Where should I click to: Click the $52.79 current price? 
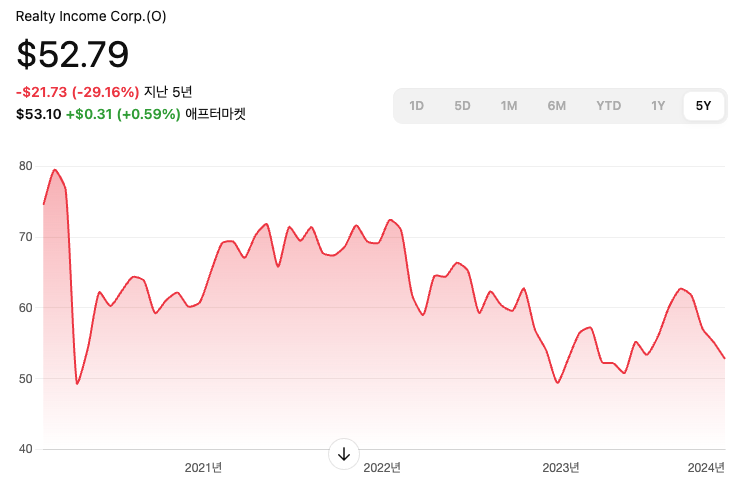coord(72,55)
